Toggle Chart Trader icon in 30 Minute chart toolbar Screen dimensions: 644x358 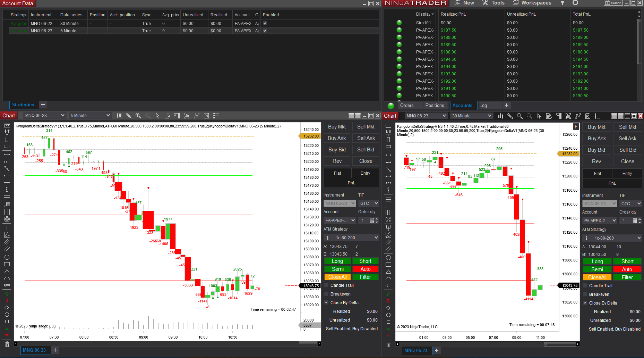pos(558,116)
